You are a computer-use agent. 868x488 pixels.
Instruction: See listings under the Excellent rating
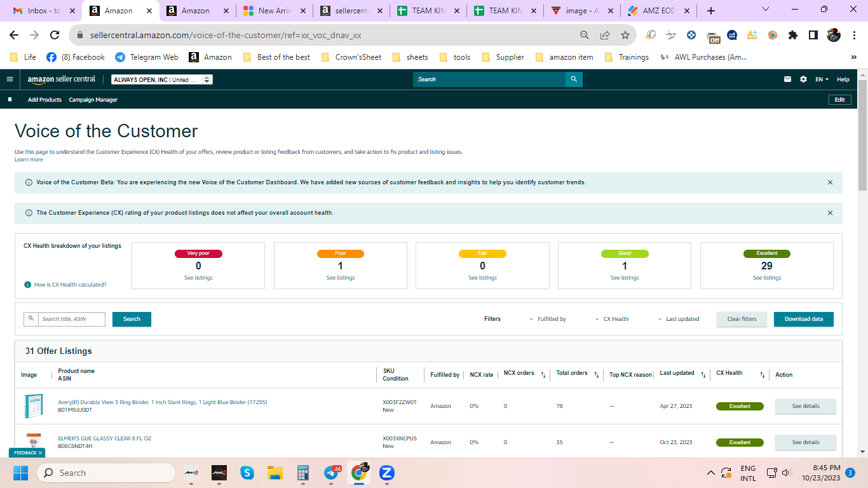pyautogui.click(x=767, y=278)
